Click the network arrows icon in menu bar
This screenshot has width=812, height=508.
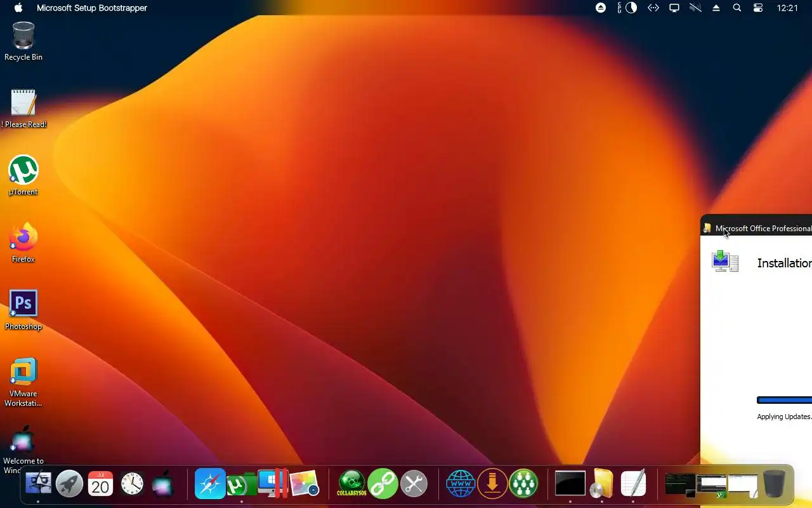point(653,8)
